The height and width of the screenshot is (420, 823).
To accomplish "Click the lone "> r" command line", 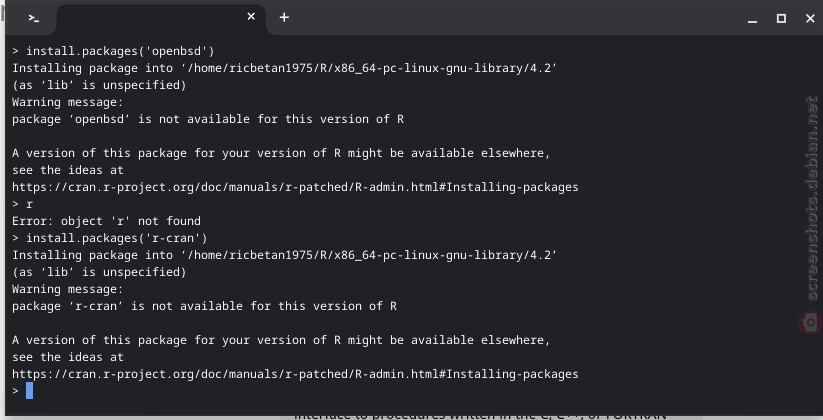I will pos(23,204).
